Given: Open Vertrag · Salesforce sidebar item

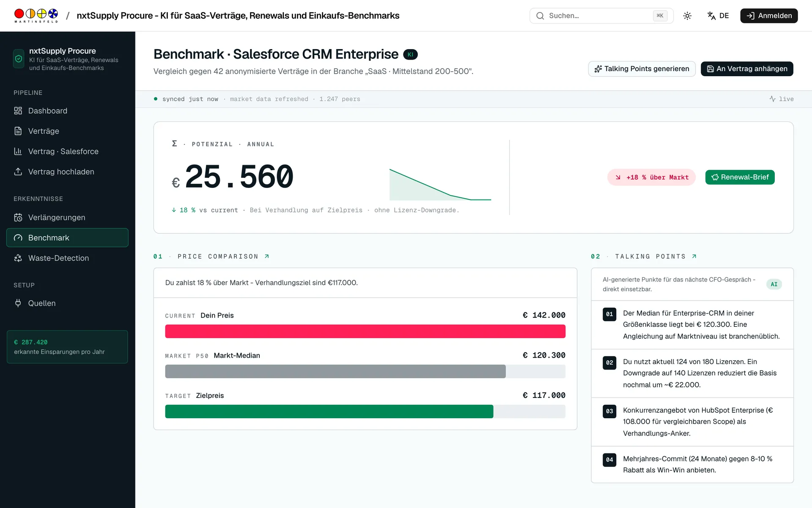Looking at the screenshot, I should pos(67,151).
